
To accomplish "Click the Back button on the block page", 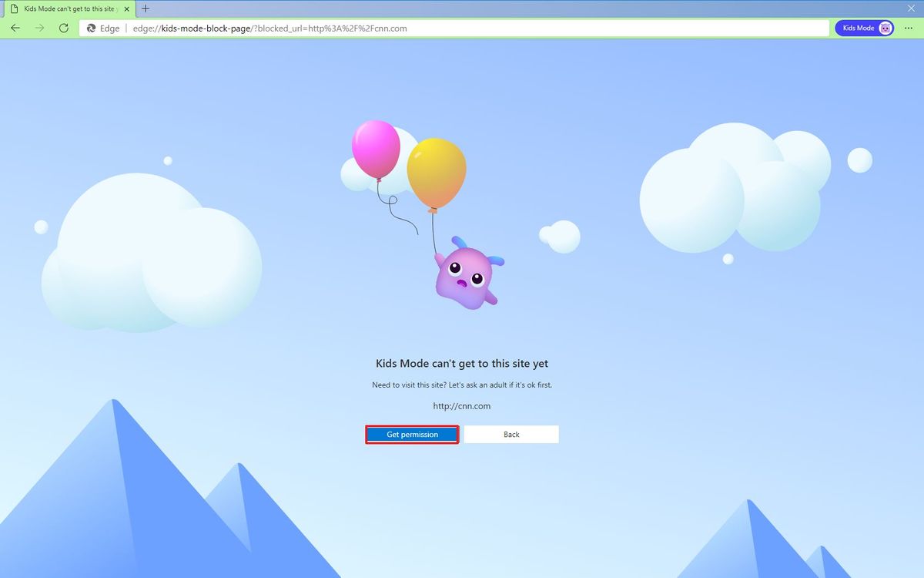I will click(511, 434).
